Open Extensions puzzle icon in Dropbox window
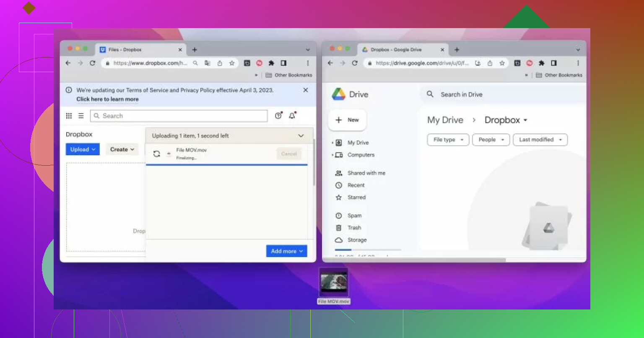Viewport: 644px width, 338px height. 271,63
